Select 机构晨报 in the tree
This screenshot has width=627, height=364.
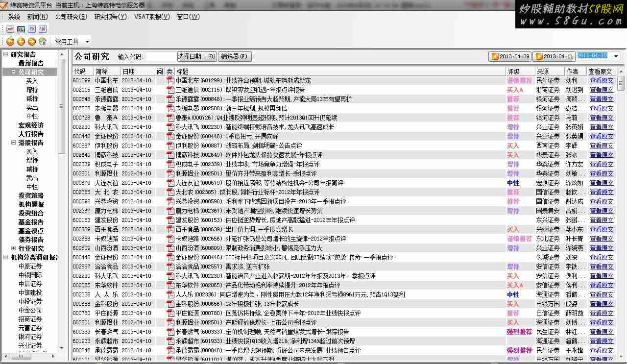coord(31,204)
